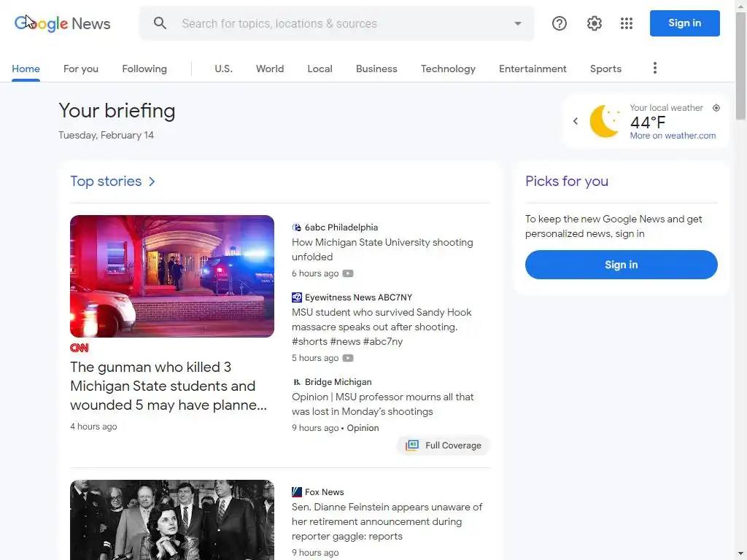747x560 pixels.
Task: Open How Michigan State University shooting unfolded
Action: point(382,249)
